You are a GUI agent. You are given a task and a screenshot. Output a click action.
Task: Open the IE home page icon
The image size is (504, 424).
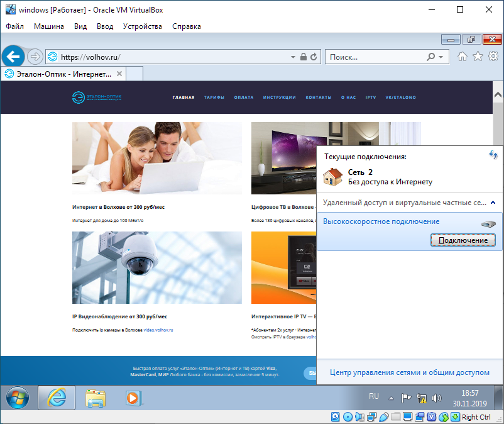463,57
